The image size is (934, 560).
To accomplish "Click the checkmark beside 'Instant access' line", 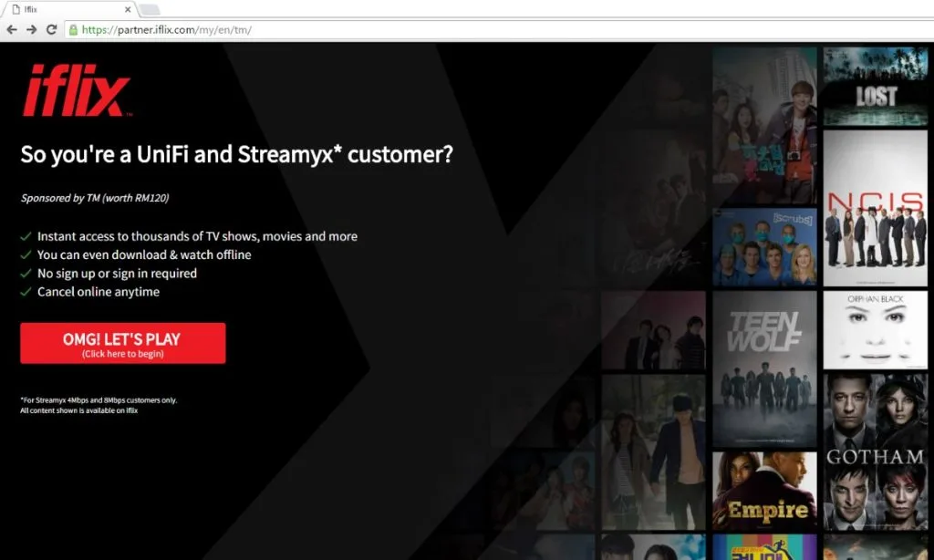I will (26, 236).
